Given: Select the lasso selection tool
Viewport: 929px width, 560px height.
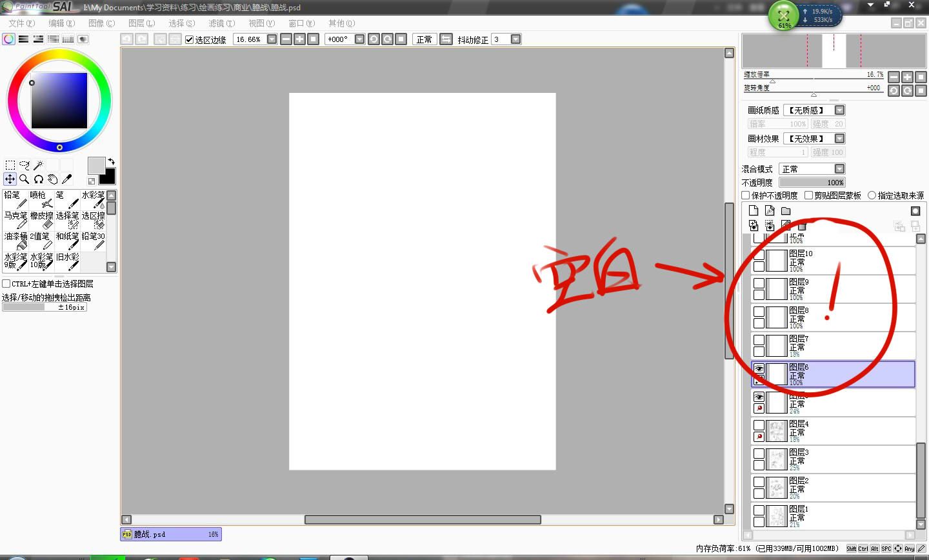Looking at the screenshot, I should [25, 165].
